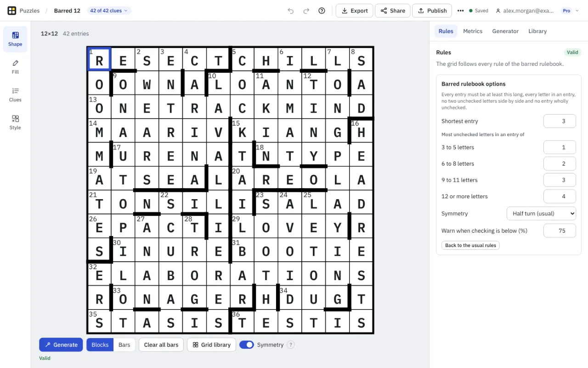Generate a new grid
Screen dimensions: 588x368
(x=61, y=345)
